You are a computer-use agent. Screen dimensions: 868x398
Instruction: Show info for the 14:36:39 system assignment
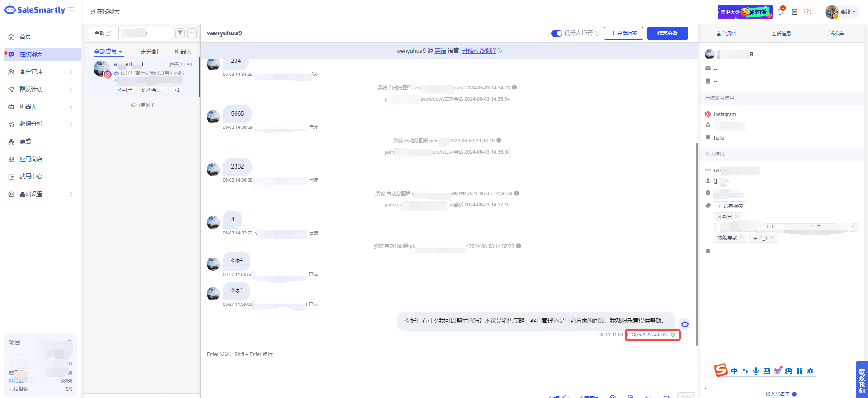click(x=517, y=193)
